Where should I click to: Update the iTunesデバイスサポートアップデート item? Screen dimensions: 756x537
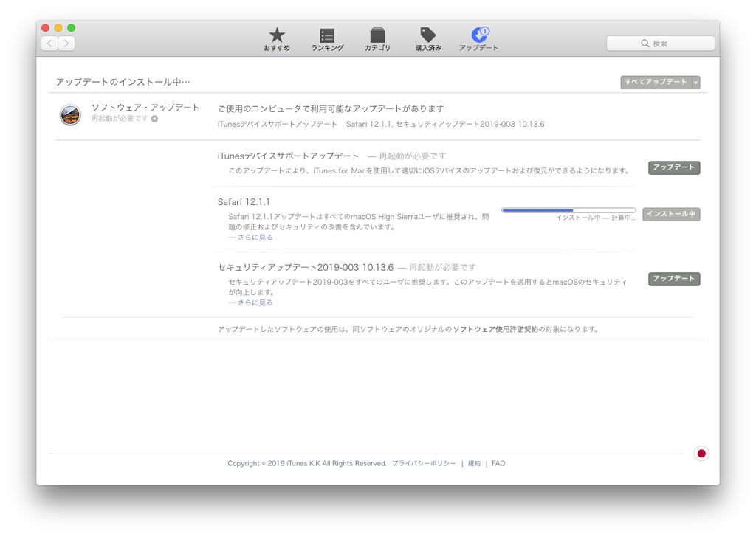pyautogui.click(x=673, y=167)
